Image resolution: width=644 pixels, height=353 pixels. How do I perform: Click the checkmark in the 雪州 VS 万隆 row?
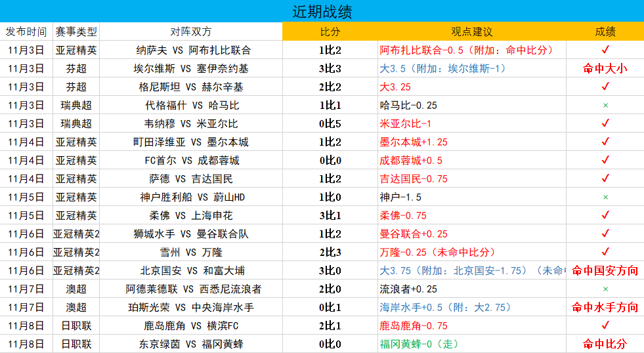click(605, 252)
